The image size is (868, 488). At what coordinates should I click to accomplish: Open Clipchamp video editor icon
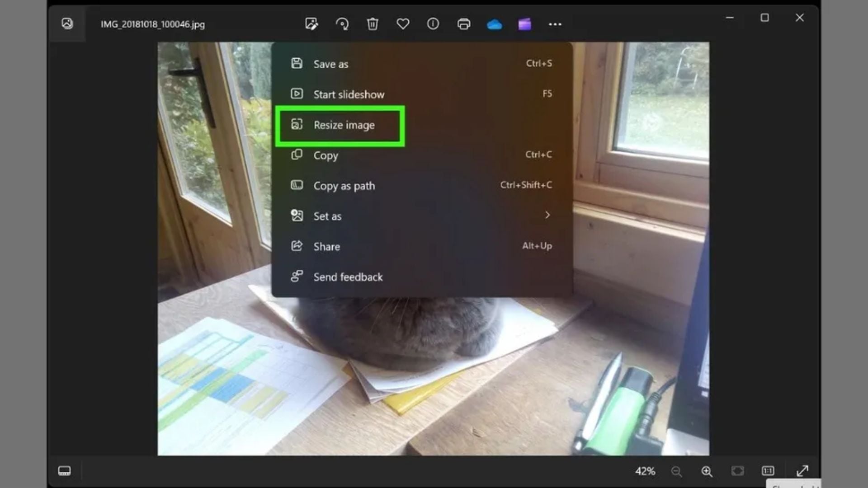point(524,24)
